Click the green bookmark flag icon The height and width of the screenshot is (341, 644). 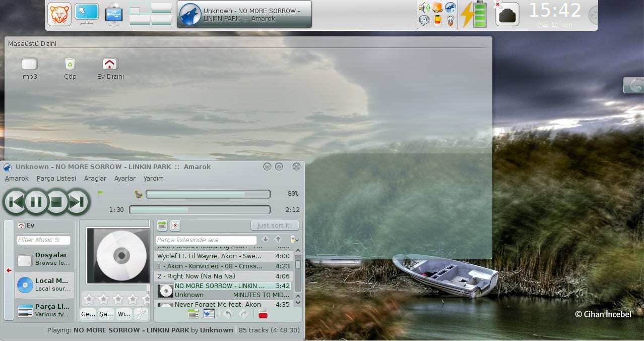[x=100, y=193]
